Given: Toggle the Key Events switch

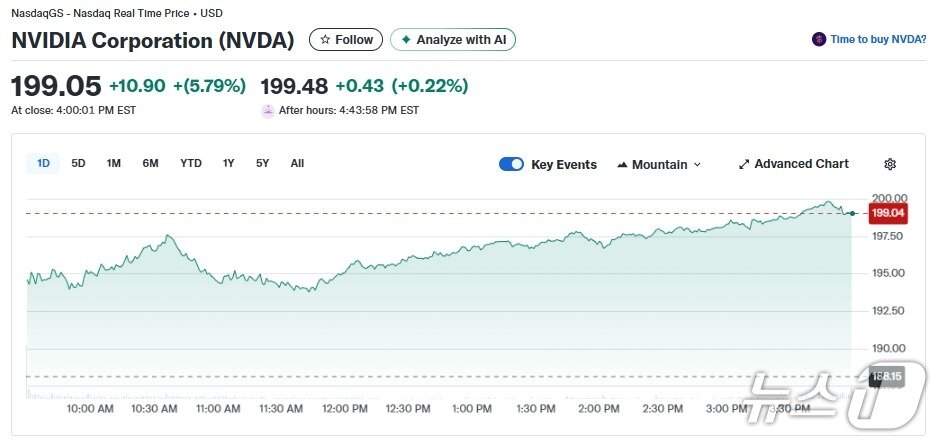Looking at the screenshot, I should click(511, 164).
